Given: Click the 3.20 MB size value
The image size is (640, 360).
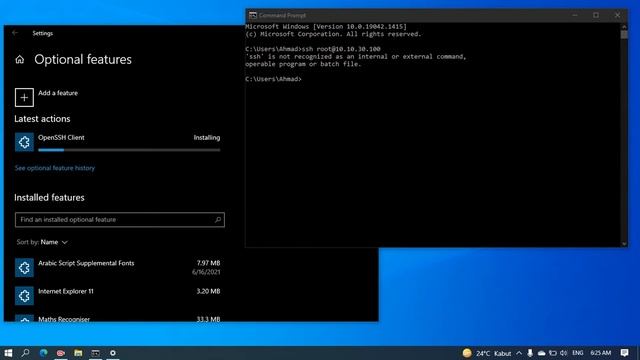Looking at the screenshot, I should [x=208, y=291].
